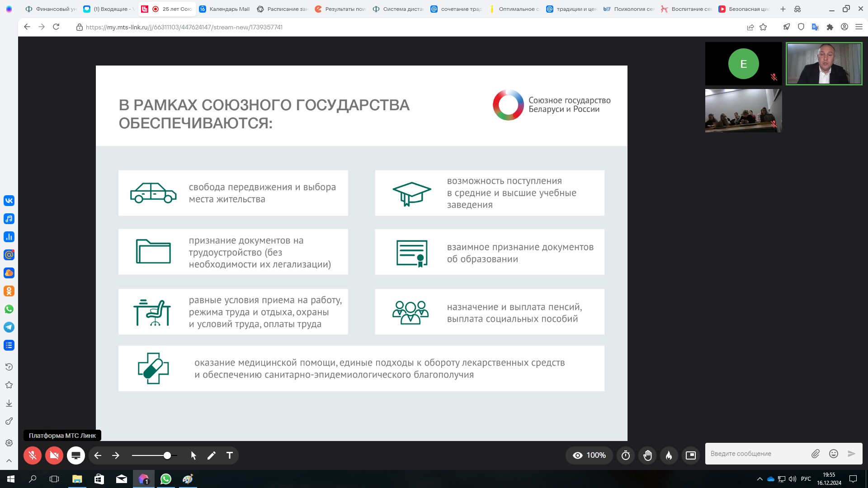Switch to Расписание browser tab

pyautogui.click(x=282, y=9)
